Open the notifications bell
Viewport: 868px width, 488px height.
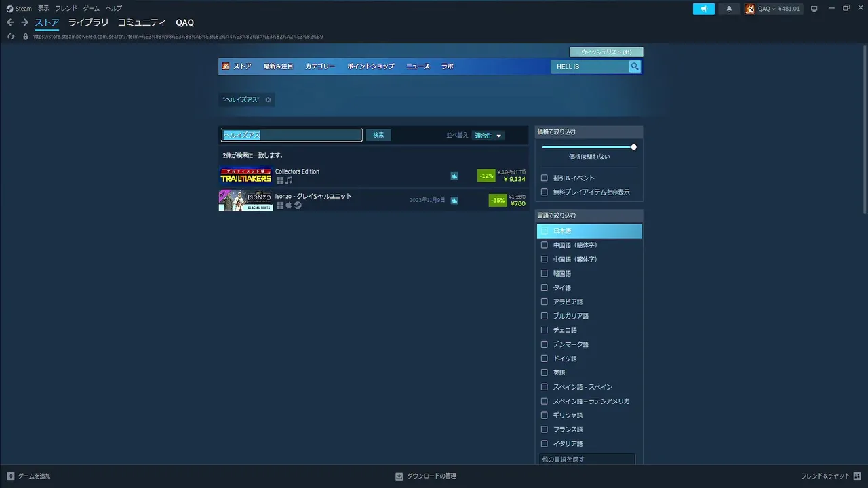729,9
